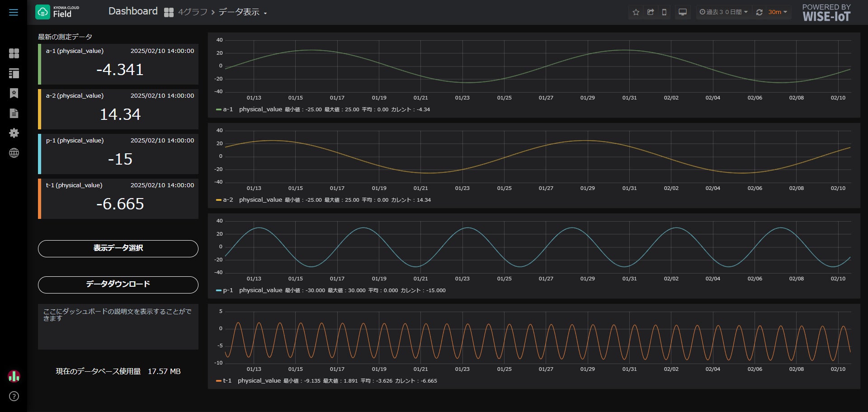The image size is (868, 412).
Task: Toggle p-1 series in chart legend
Action: tap(225, 290)
